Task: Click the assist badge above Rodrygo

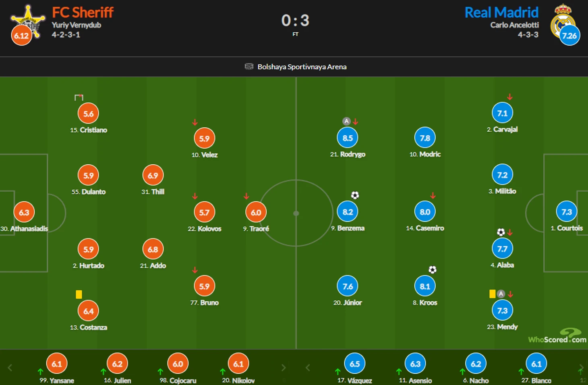Action: (346, 121)
